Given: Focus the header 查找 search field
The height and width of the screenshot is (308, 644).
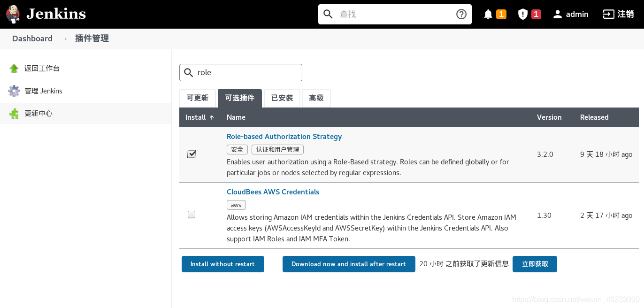Looking at the screenshot, I should click(x=395, y=14).
